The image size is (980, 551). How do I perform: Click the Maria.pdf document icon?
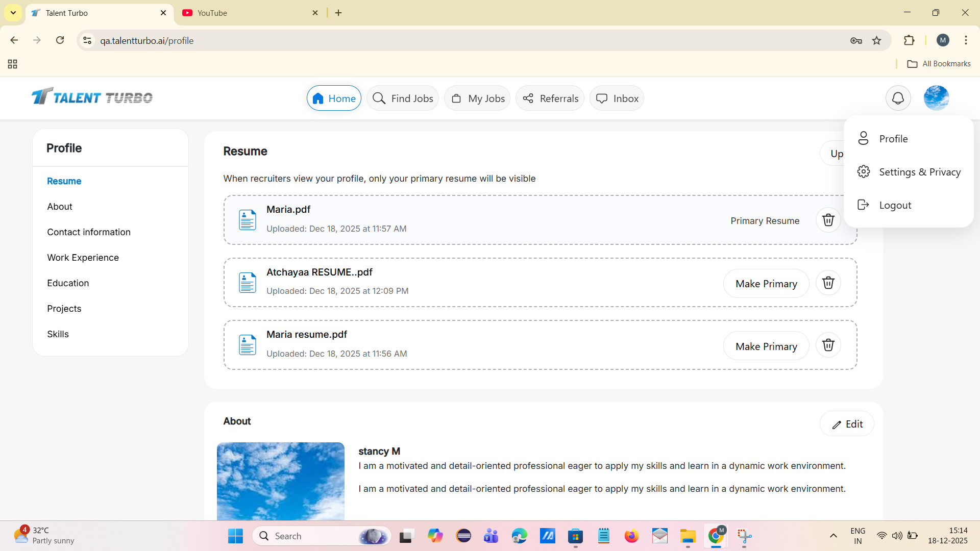click(248, 220)
